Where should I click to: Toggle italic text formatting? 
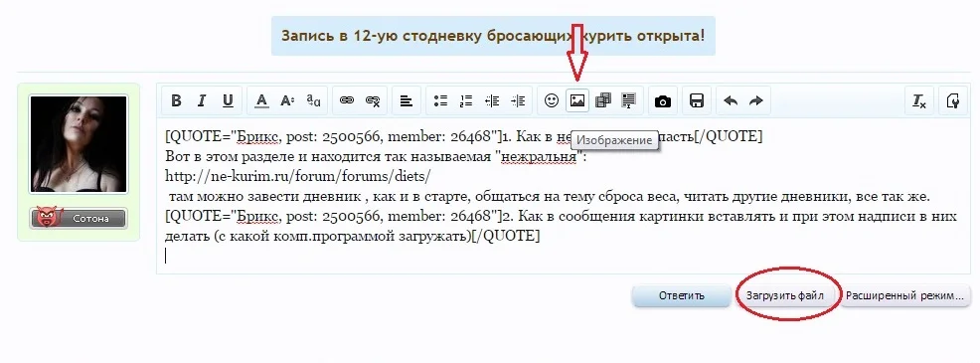pyautogui.click(x=202, y=100)
